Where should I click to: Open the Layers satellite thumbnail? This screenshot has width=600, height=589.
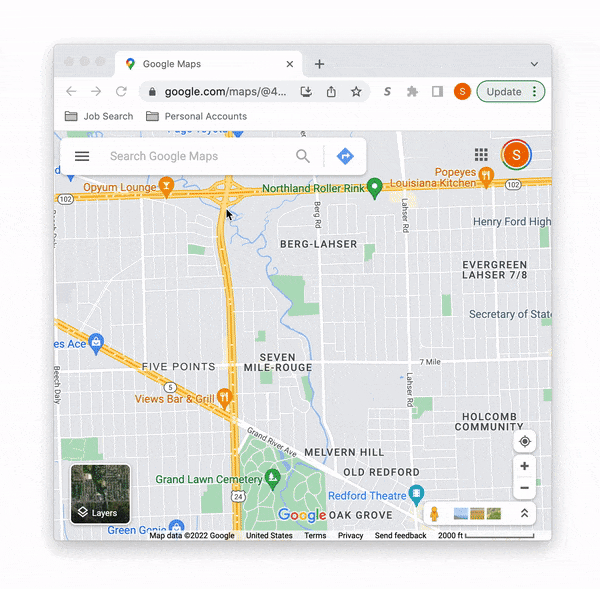[100, 494]
